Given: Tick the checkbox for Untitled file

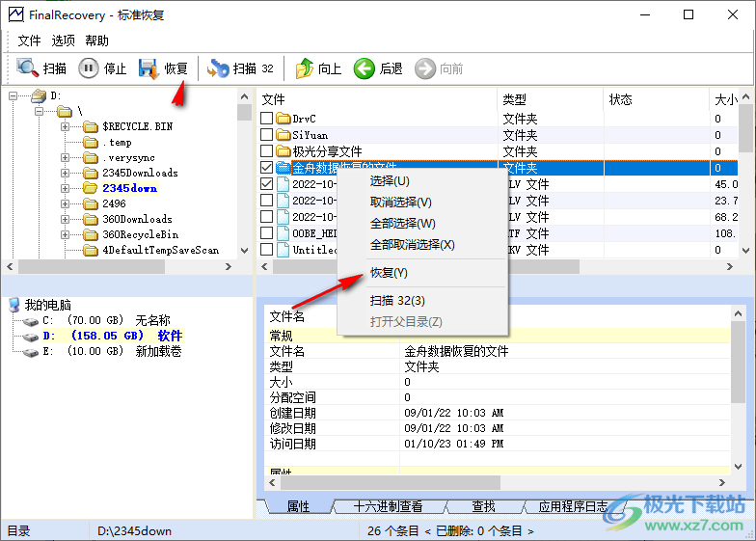Looking at the screenshot, I should pos(266,249).
